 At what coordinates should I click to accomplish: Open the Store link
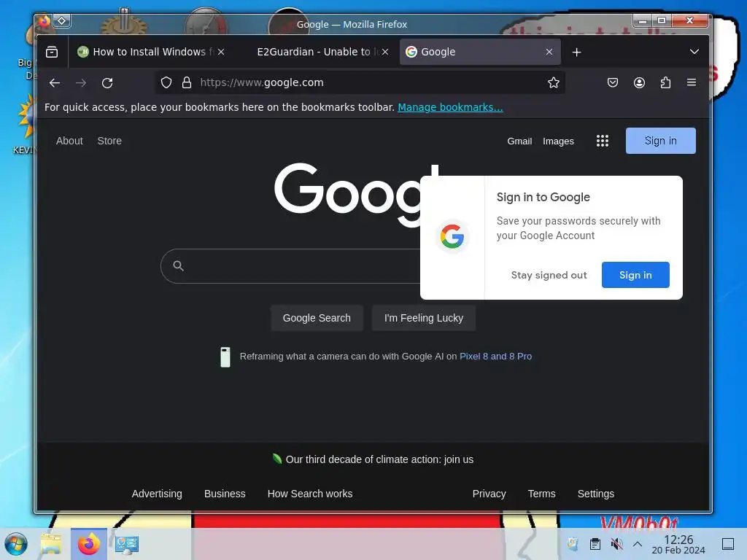[x=109, y=141]
